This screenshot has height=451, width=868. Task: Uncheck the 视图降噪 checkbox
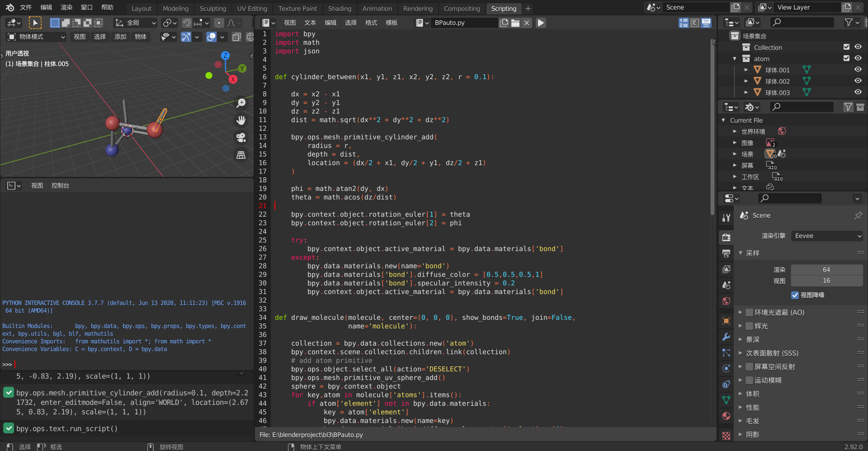(795, 295)
